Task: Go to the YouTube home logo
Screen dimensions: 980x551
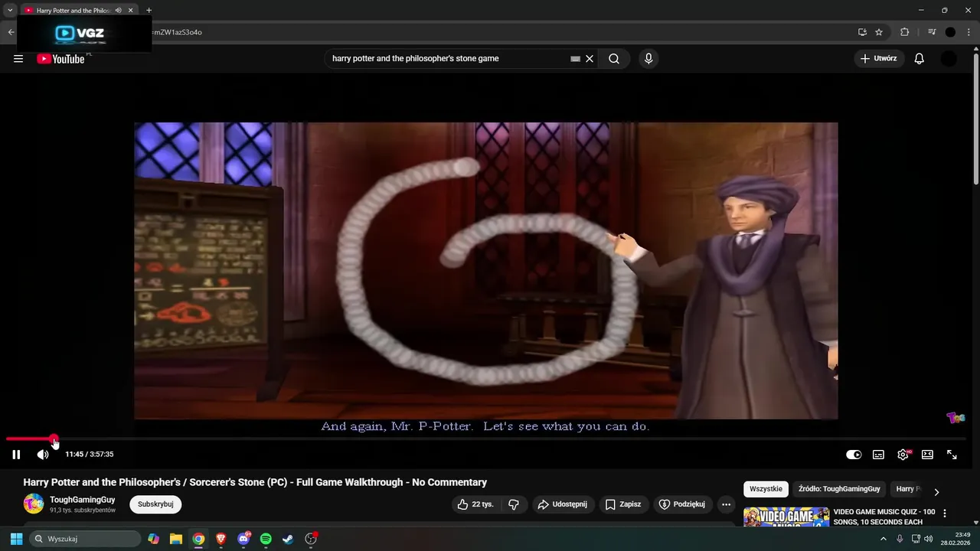Action: tap(60, 59)
